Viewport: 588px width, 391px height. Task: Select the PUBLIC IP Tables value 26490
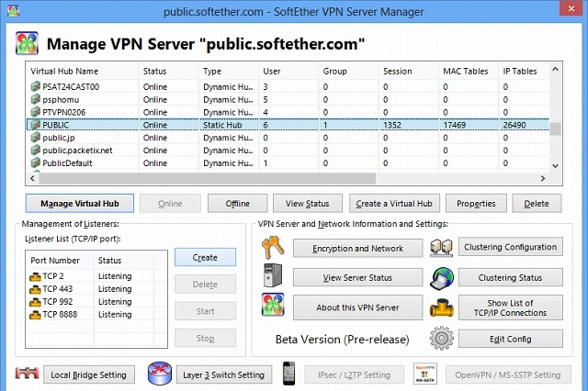514,125
